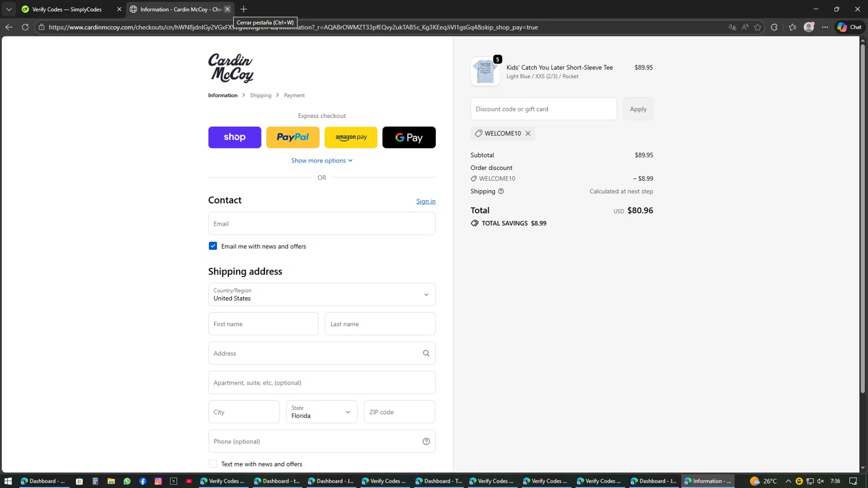The width and height of the screenshot is (868, 488).
Task: Choose Amazon Pay express checkout
Action: tap(351, 138)
